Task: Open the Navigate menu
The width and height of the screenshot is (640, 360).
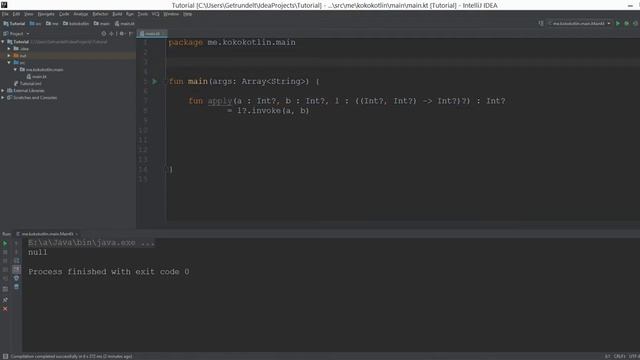Action: point(46,14)
